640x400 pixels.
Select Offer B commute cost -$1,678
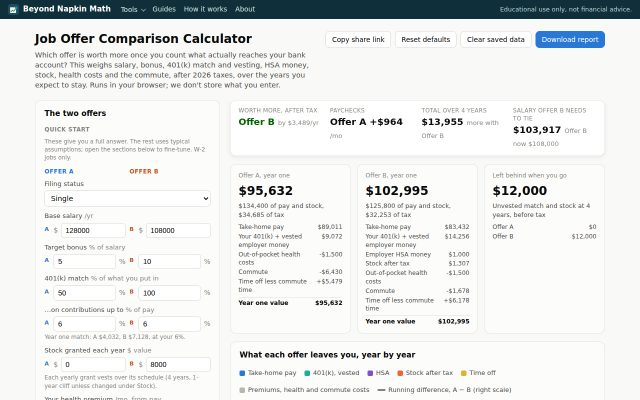pyautogui.click(x=458, y=291)
